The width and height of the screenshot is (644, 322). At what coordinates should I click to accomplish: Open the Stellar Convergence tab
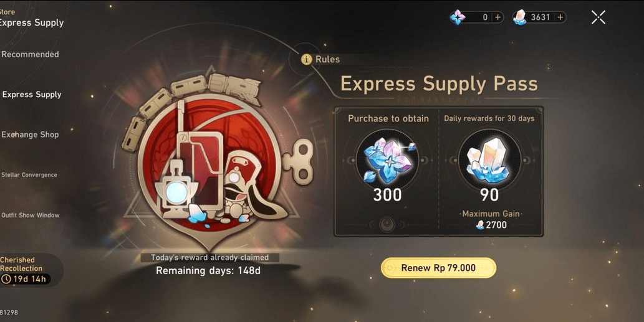(29, 175)
